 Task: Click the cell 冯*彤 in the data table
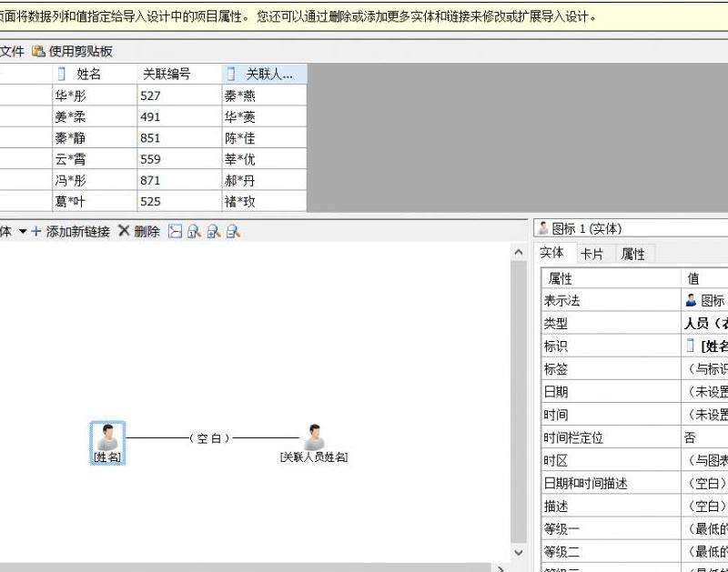(95, 180)
